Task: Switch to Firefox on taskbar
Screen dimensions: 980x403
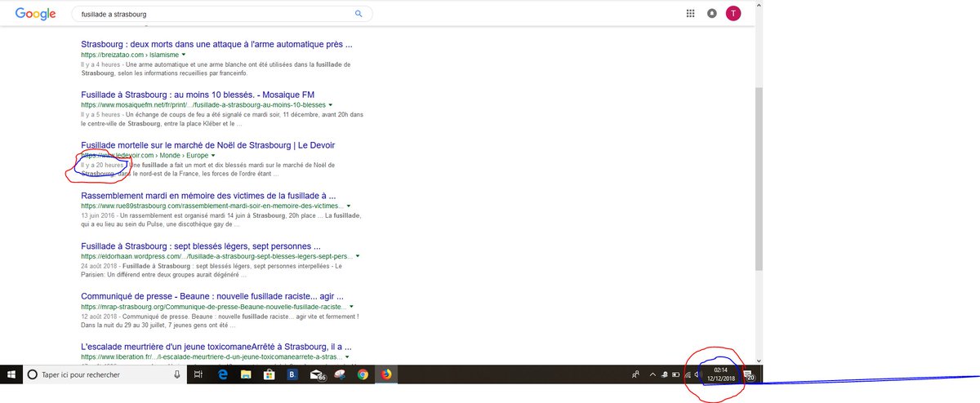Action: point(386,375)
